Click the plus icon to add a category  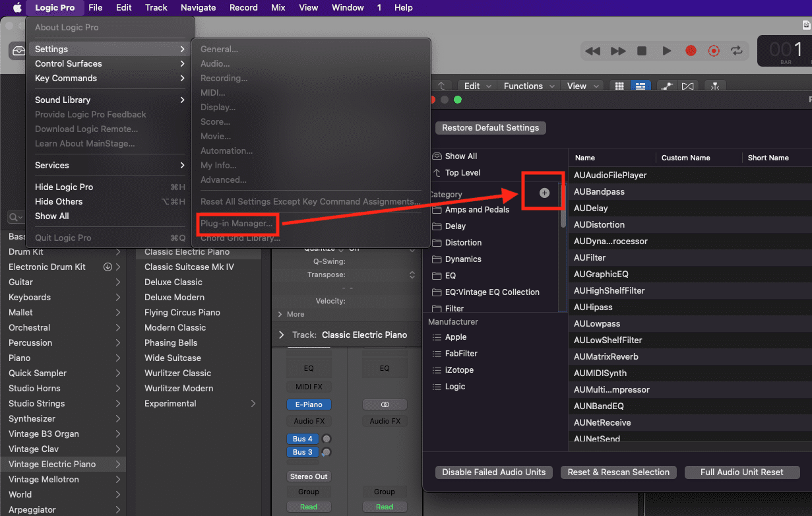point(544,193)
